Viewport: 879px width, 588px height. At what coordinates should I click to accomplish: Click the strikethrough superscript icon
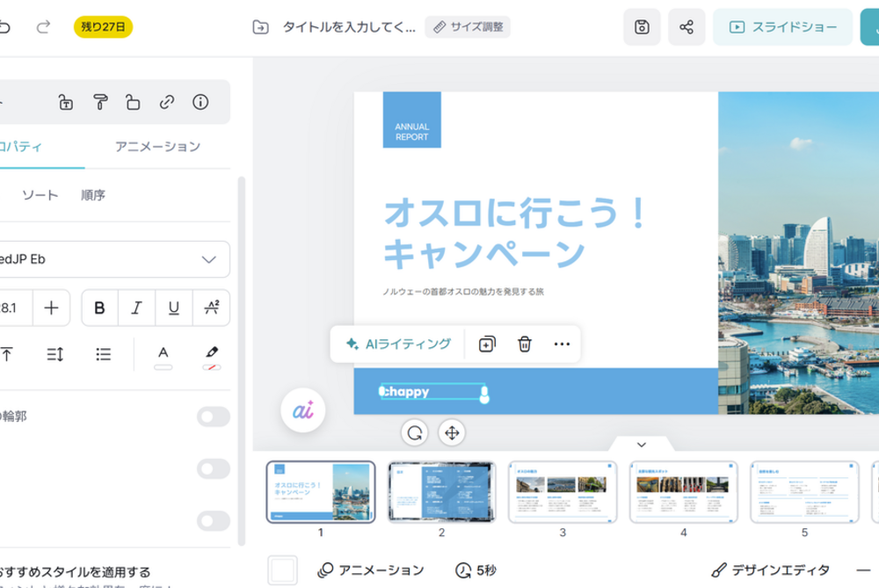(211, 308)
